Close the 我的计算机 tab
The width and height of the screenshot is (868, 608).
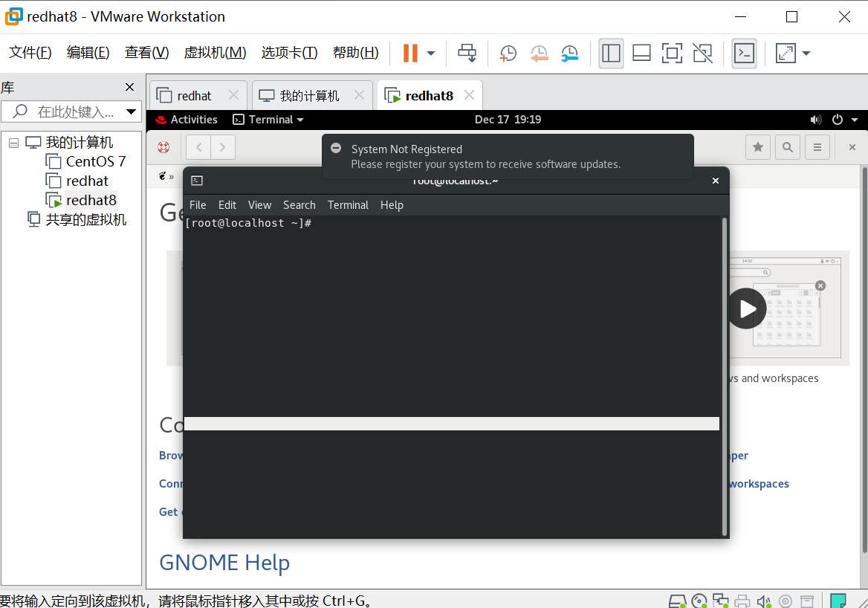[x=359, y=95]
